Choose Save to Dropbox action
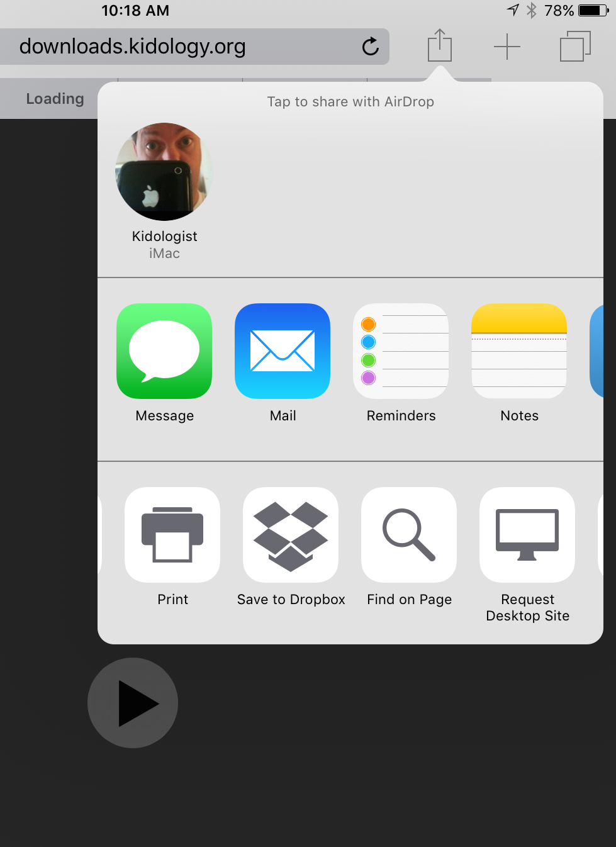The height and width of the screenshot is (847, 616). [x=291, y=535]
